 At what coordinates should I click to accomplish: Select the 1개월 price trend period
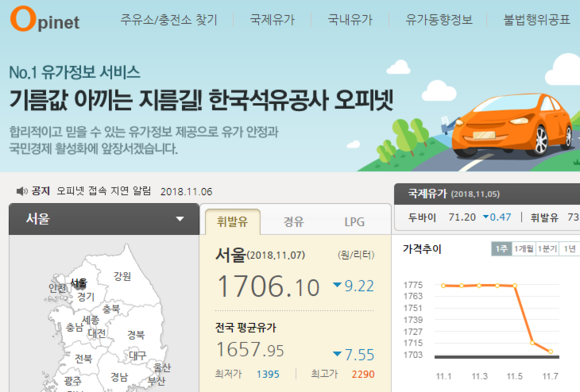coord(523,249)
